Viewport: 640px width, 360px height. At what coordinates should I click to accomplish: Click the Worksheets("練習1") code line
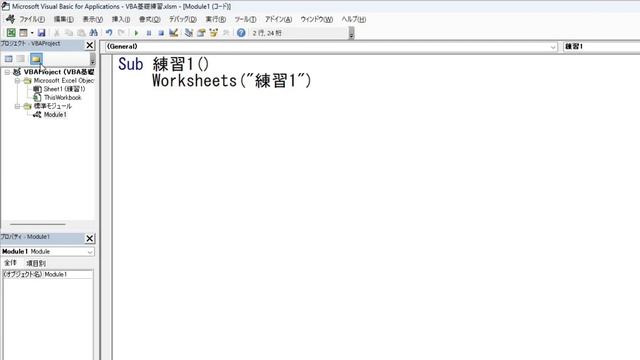click(231, 81)
